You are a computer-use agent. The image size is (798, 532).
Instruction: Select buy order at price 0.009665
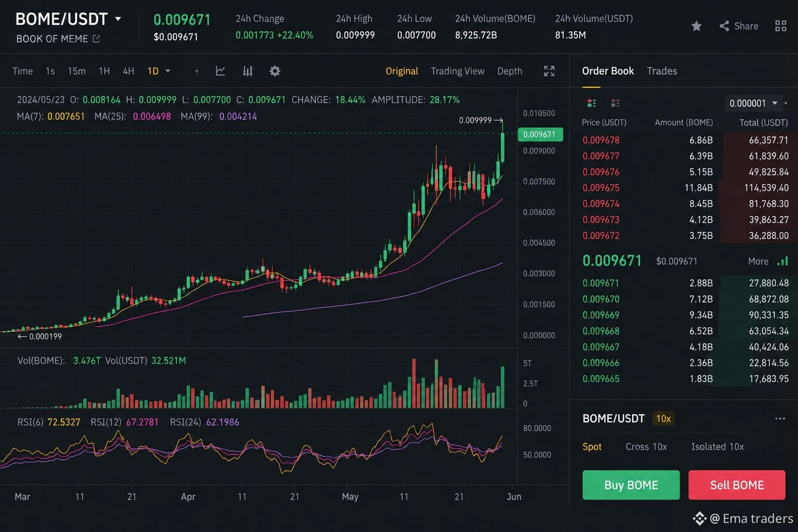(685, 379)
